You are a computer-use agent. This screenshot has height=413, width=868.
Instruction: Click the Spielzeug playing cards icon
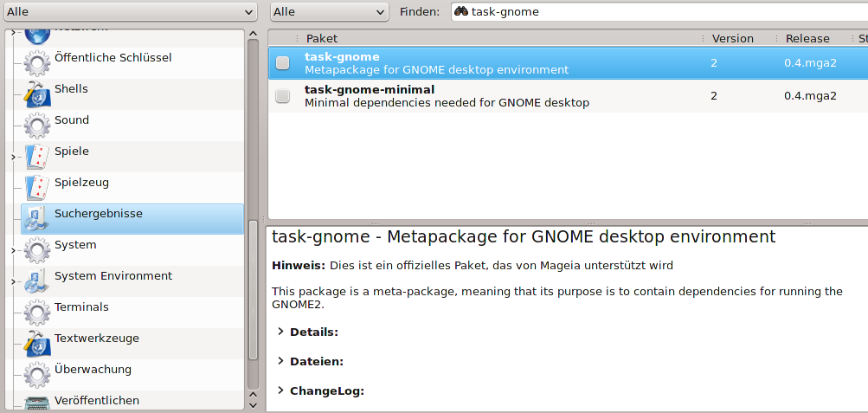tap(37, 188)
